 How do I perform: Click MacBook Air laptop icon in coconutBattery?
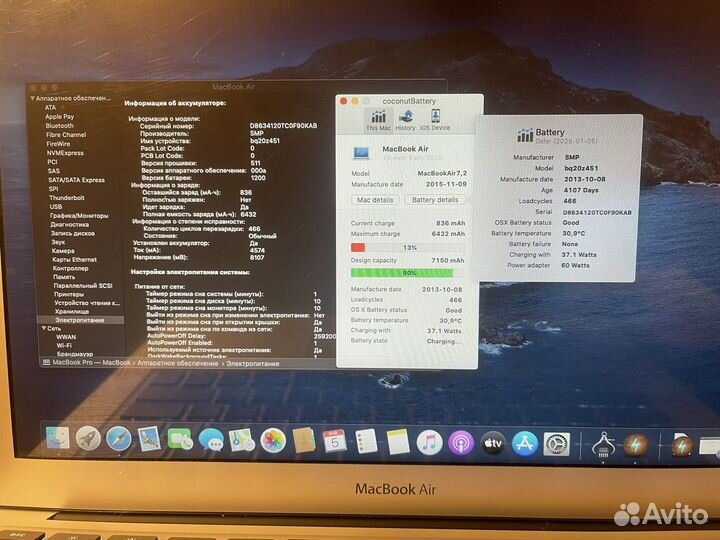(x=361, y=152)
